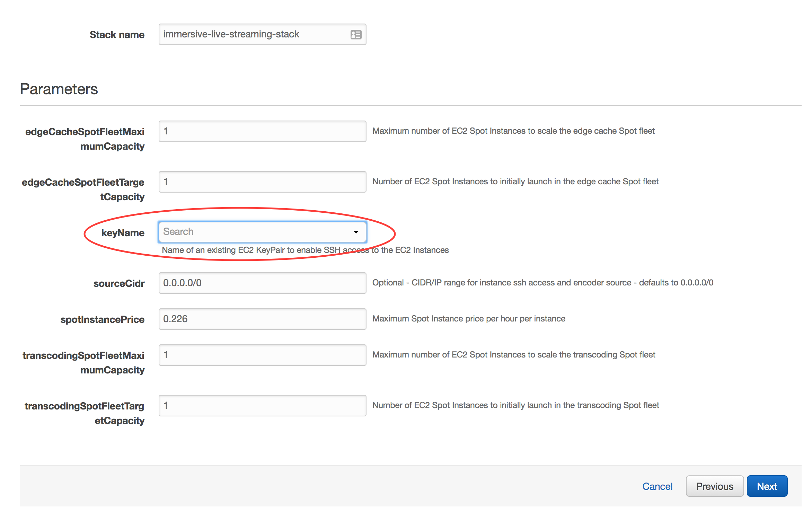Click the Previous button

[715, 486]
